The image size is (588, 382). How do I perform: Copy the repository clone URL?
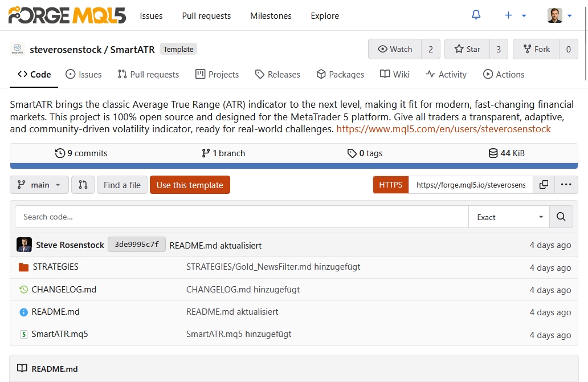544,185
